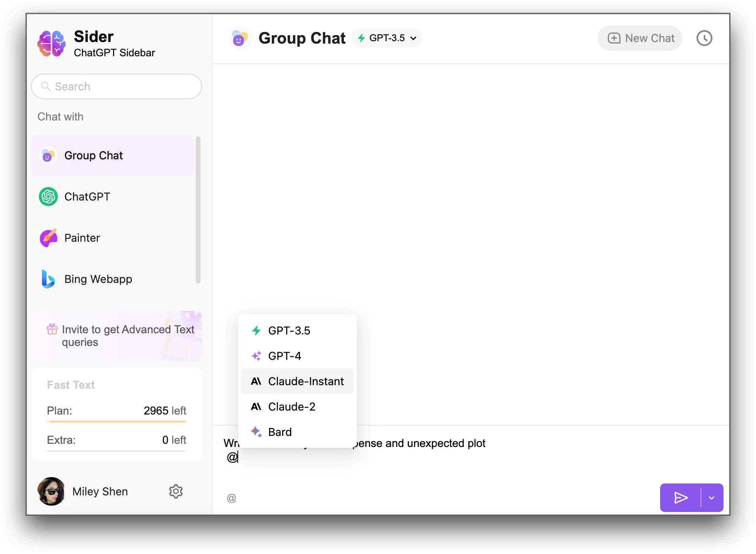Click the Anthropic icon beside Claude-Instant

tap(256, 381)
